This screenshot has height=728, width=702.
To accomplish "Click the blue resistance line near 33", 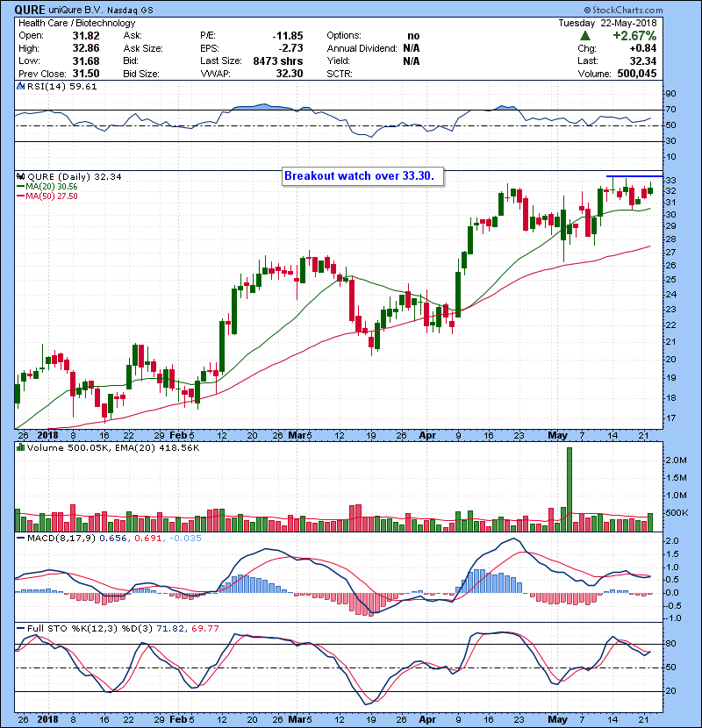I will point(634,176).
